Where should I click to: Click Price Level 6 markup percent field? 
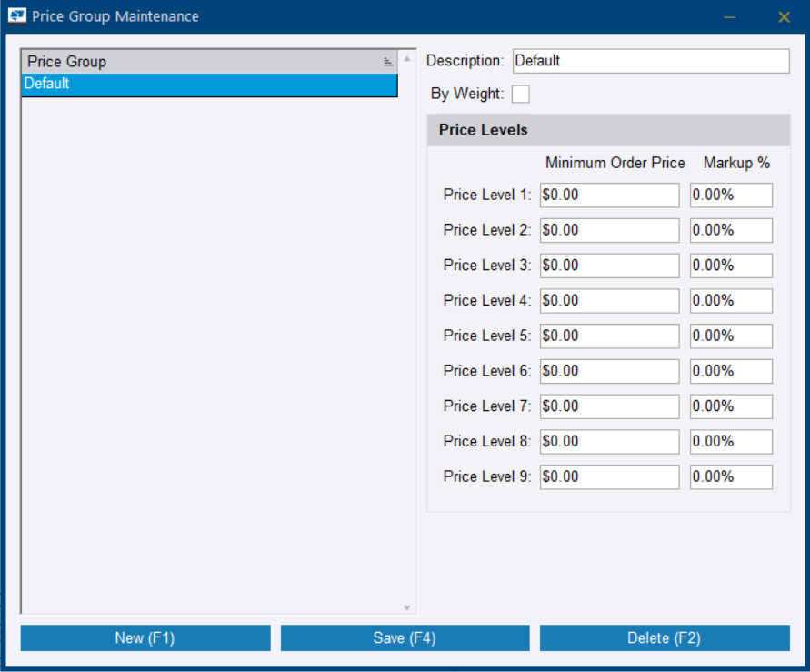(x=731, y=371)
